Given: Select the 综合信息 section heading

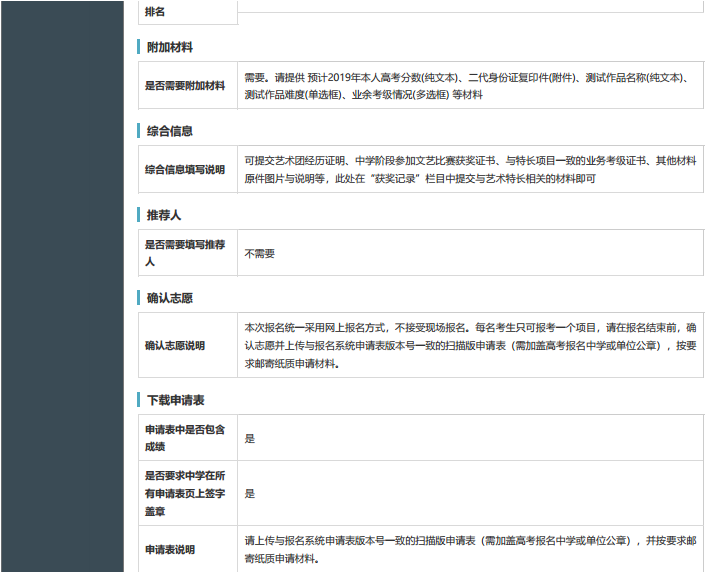Looking at the screenshot, I should click(169, 131).
